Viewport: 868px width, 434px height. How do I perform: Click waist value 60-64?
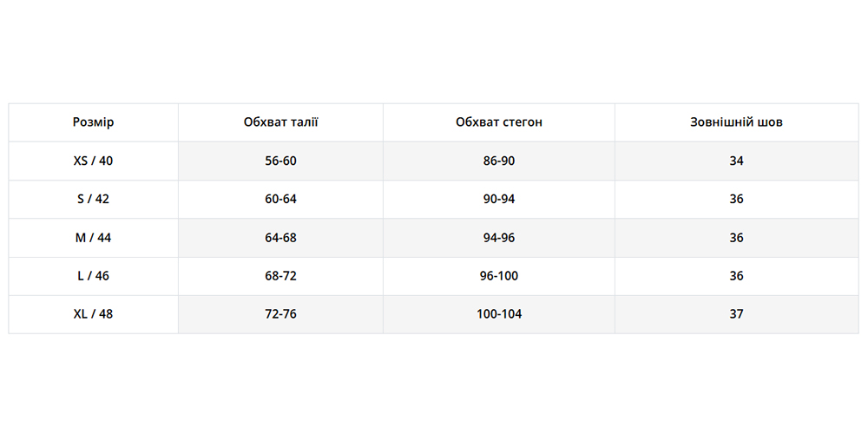[x=280, y=199]
